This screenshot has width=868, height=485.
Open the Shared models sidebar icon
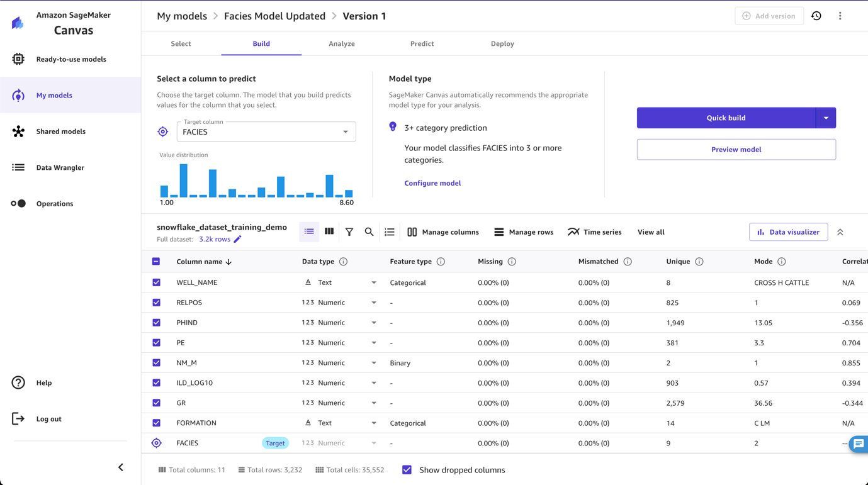pos(18,131)
